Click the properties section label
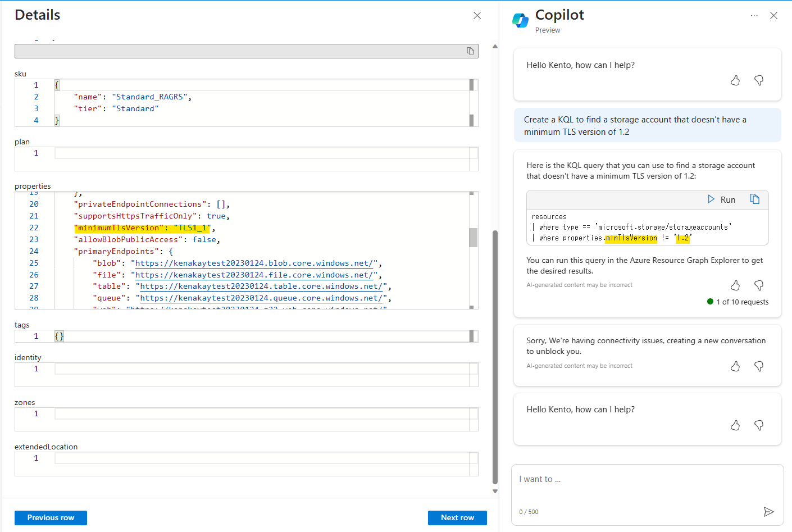The image size is (792, 532). point(33,186)
